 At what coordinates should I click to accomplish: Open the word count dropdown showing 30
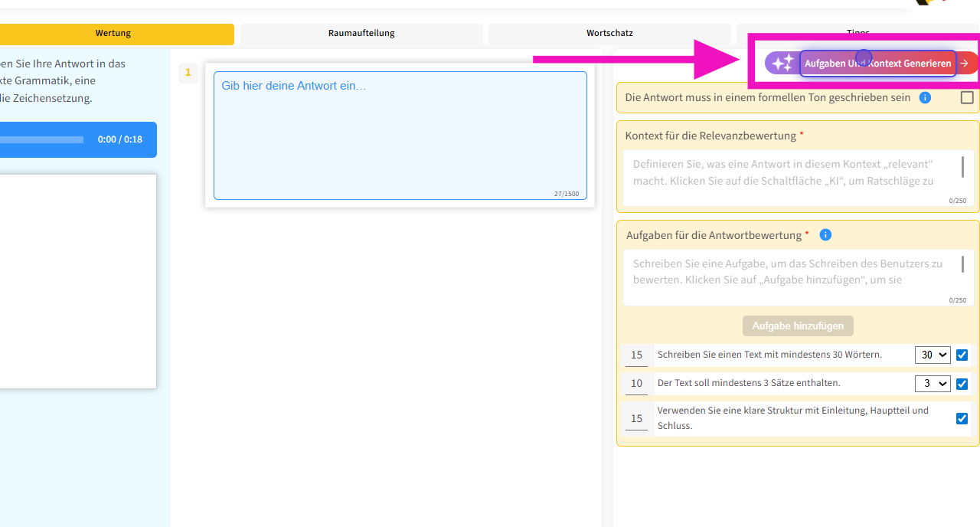click(932, 355)
